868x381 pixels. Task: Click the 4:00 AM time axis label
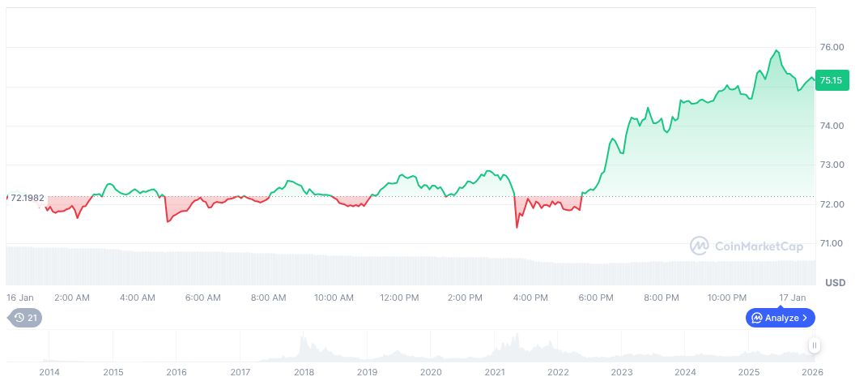coord(137,298)
